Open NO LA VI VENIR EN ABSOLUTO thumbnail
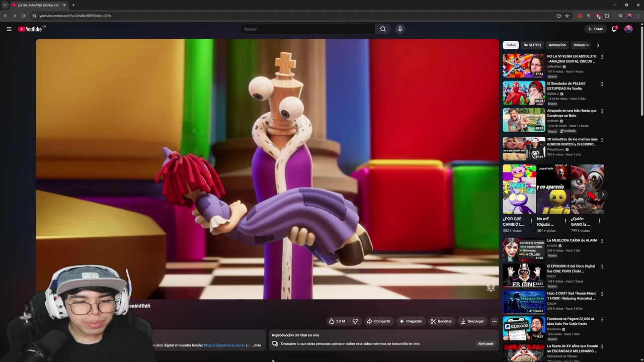The width and height of the screenshot is (644, 362). [524, 65]
